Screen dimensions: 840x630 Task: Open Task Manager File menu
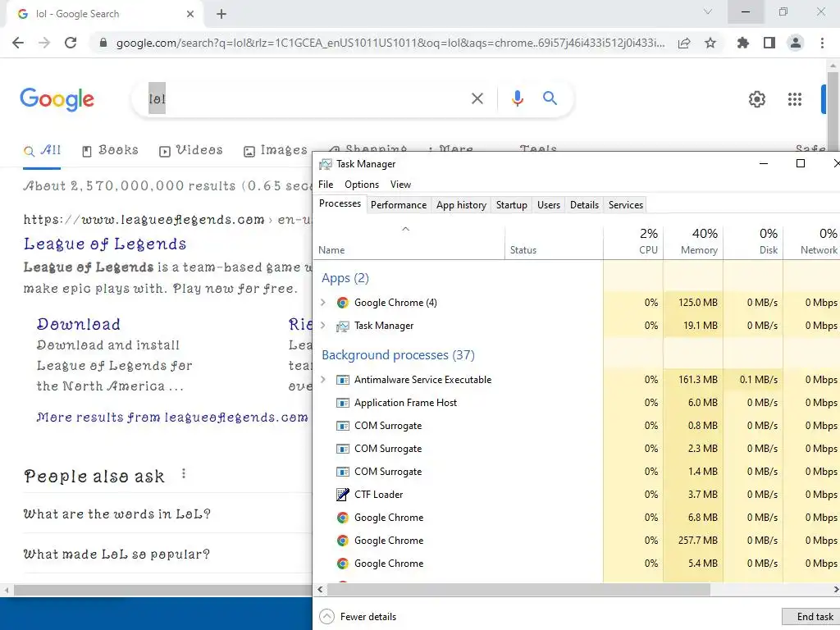coord(326,185)
